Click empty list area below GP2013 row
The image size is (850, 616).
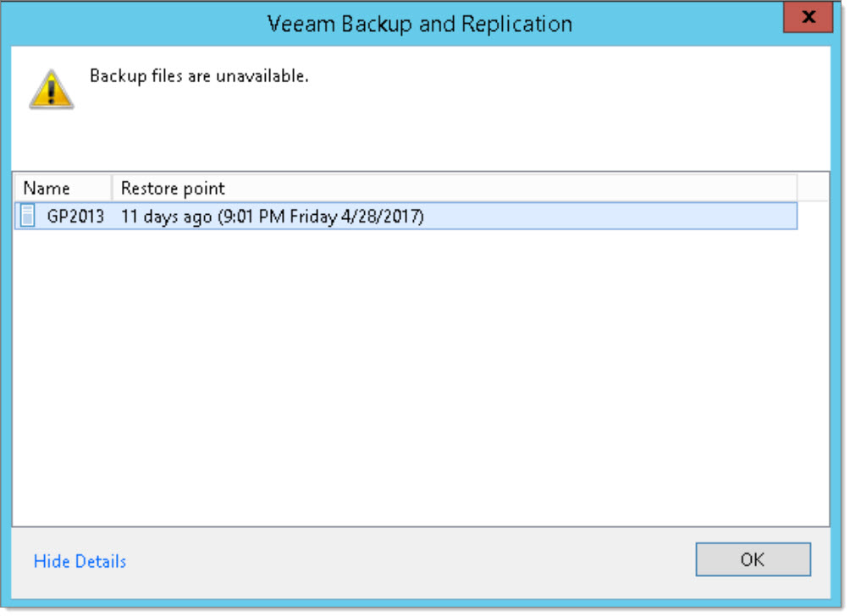pos(406,372)
